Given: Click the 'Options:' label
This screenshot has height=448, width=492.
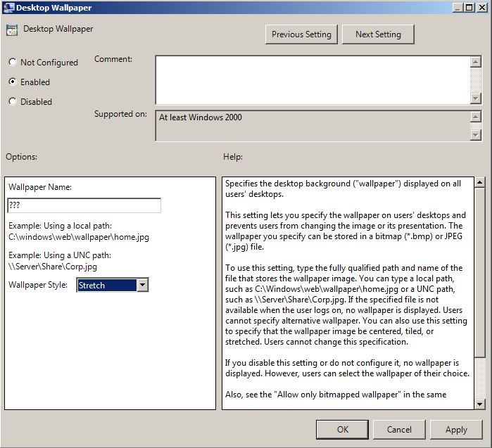Looking at the screenshot, I should point(21,157).
